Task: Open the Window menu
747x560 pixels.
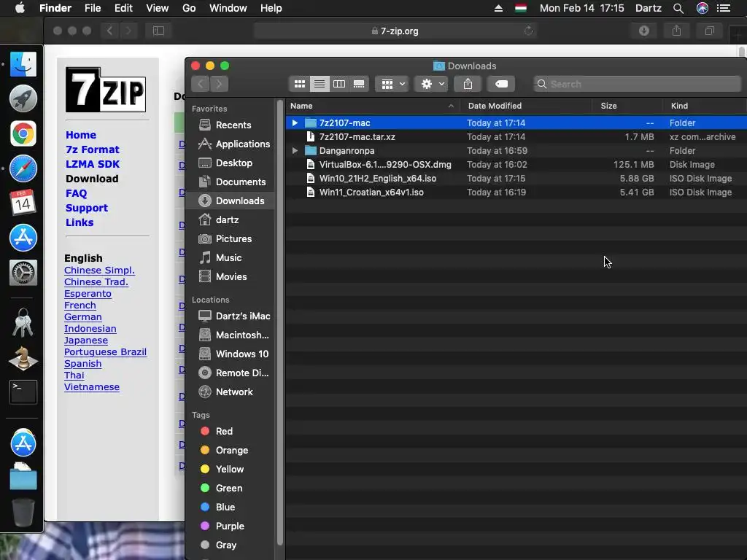Action: point(228,8)
